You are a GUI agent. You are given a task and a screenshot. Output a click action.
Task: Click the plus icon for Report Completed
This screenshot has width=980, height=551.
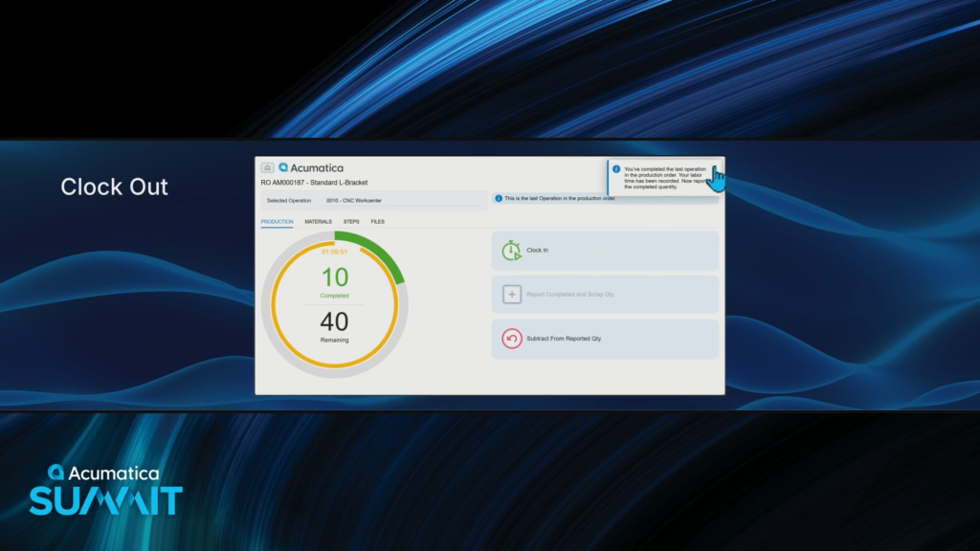click(x=512, y=295)
